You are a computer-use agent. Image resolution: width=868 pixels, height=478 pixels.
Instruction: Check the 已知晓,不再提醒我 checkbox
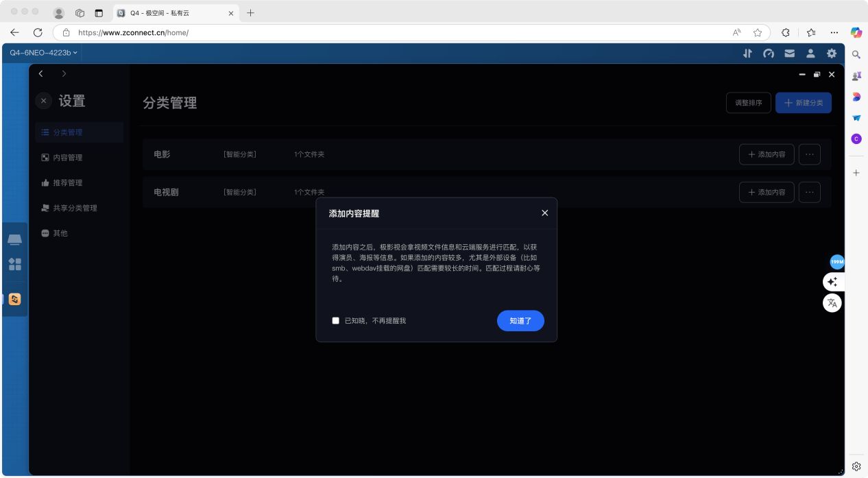(x=336, y=320)
